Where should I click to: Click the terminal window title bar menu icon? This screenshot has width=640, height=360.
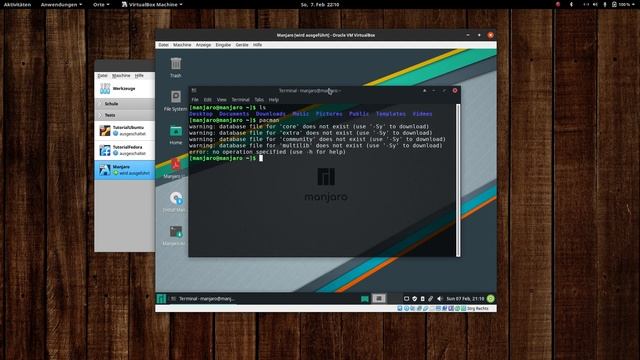click(x=194, y=90)
